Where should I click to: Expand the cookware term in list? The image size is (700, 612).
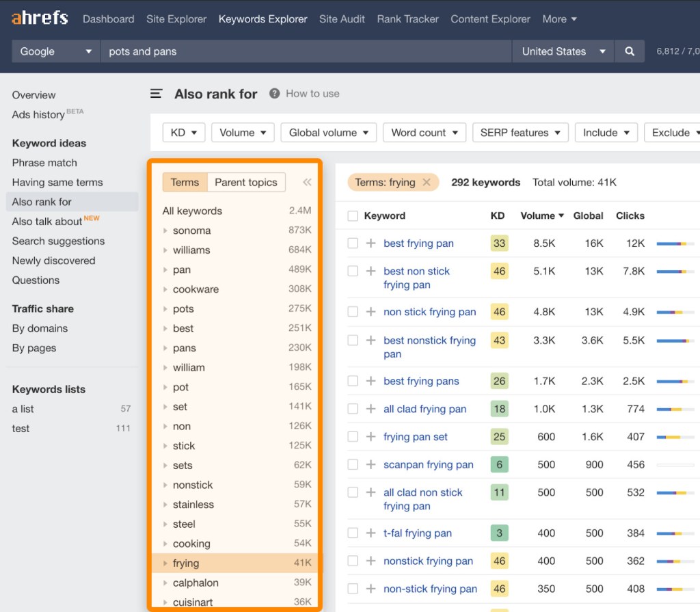click(165, 289)
